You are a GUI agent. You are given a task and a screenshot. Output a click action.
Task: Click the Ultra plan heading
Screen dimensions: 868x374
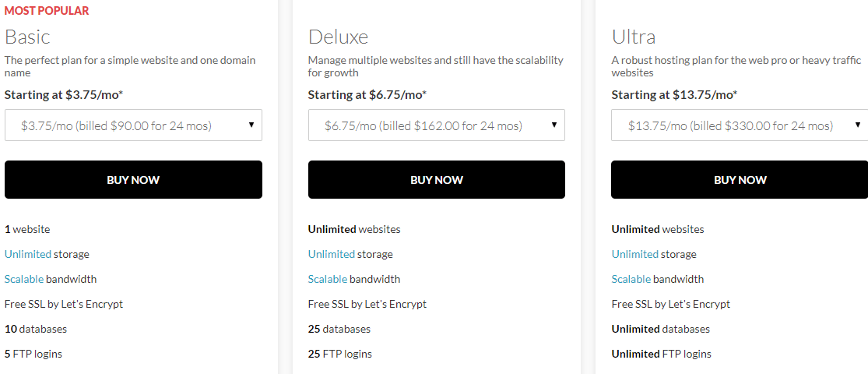[x=634, y=37]
